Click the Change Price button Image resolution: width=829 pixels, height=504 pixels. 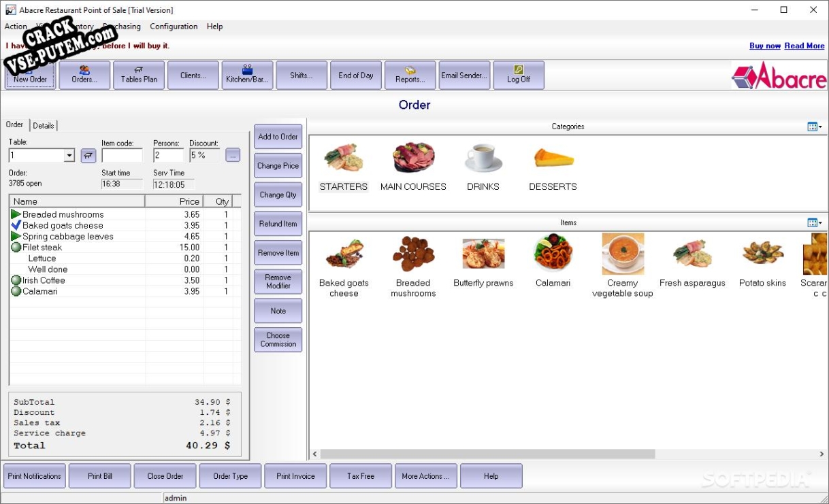[x=278, y=166]
